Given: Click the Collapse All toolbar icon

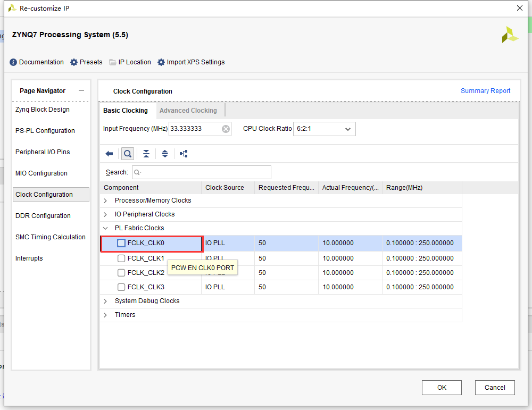Looking at the screenshot, I should (x=146, y=154).
